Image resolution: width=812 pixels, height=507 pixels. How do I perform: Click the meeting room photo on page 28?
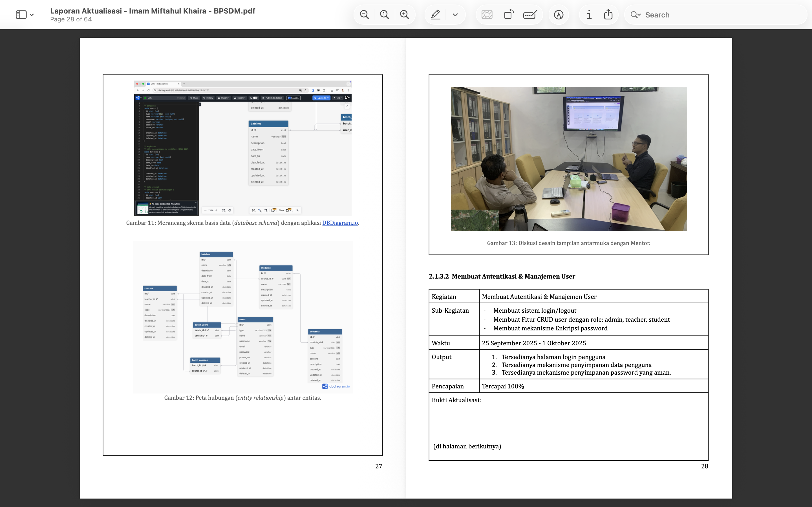point(569,159)
